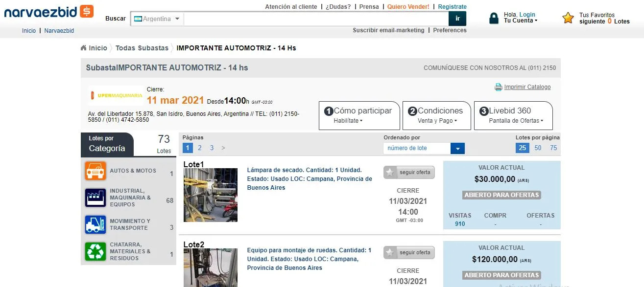Click the printer icon for Imprimir Catalogo
The height and width of the screenshot is (287, 644).
point(498,87)
